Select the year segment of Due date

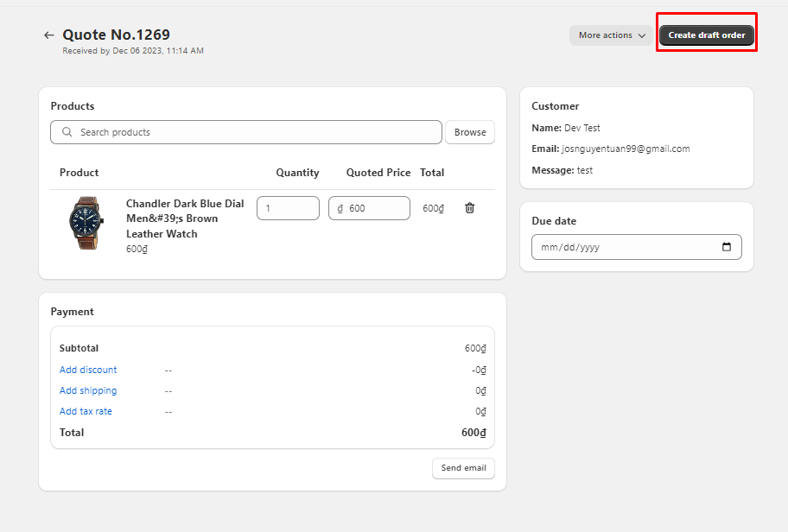[x=588, y=247]
